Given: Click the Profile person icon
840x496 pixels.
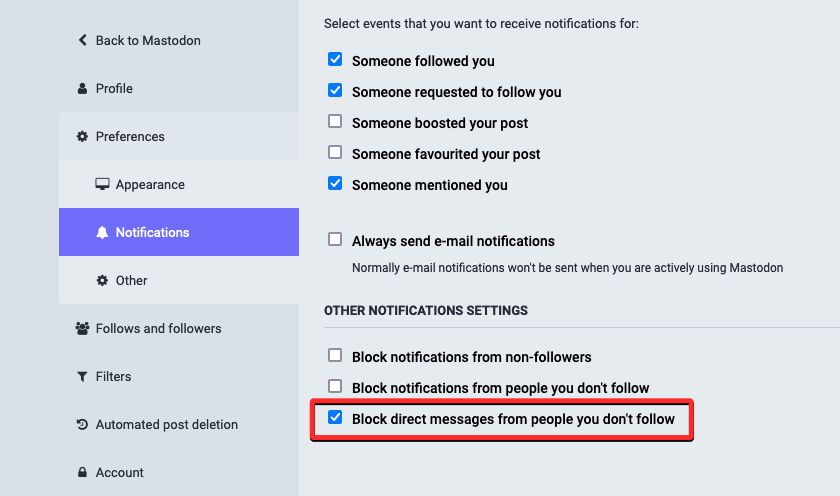Looking at the screenshot, I should click(x=82, y=89).
